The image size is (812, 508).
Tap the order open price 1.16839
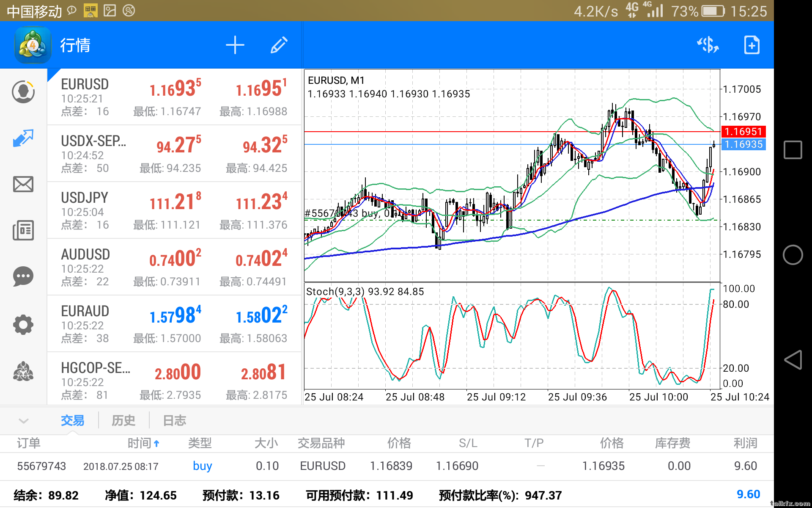(391, 466)
